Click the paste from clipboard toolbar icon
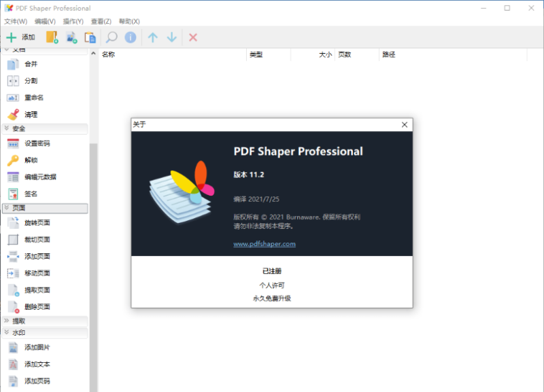 (90, 37)
